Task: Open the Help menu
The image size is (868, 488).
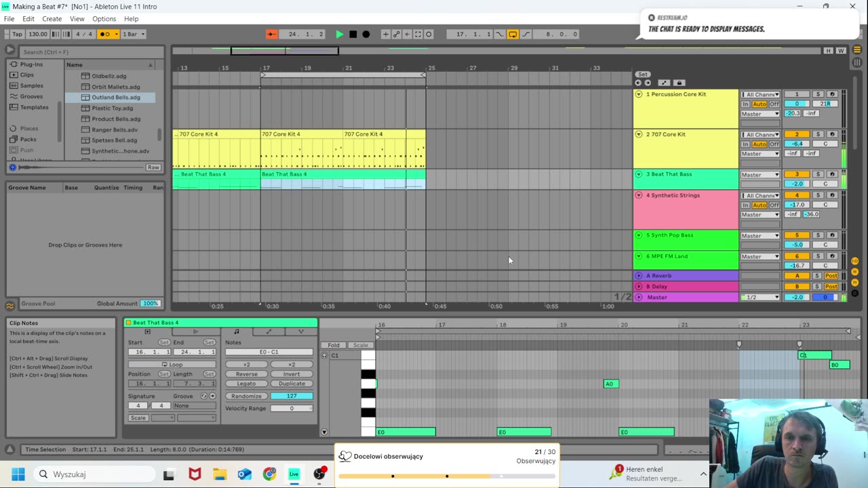Action: pyautogui.click(x=131, y=18)
